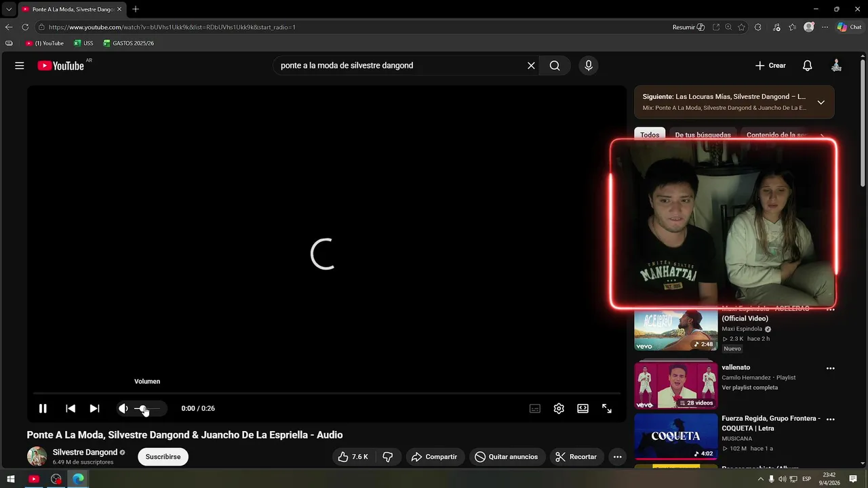Jump to the previous video
Image resolution: width=868 pixels, height=488 pixels.
(71, 409)
